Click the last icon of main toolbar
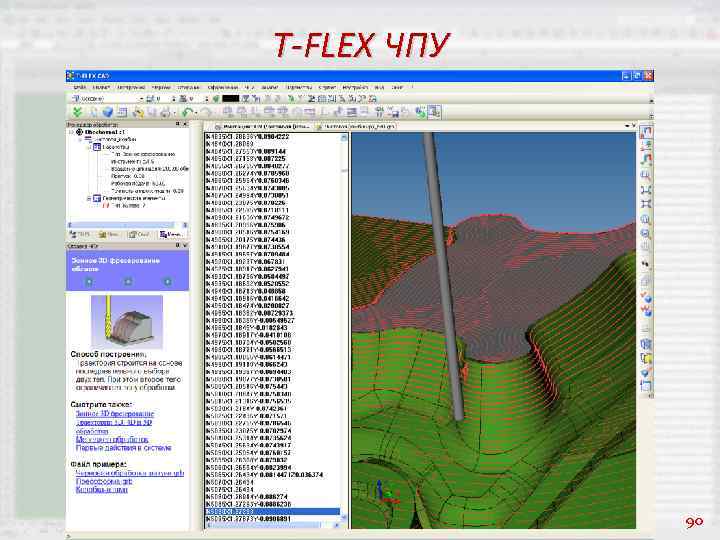The width and height of the screenshot is (720, 540). (x=434, y=112)
